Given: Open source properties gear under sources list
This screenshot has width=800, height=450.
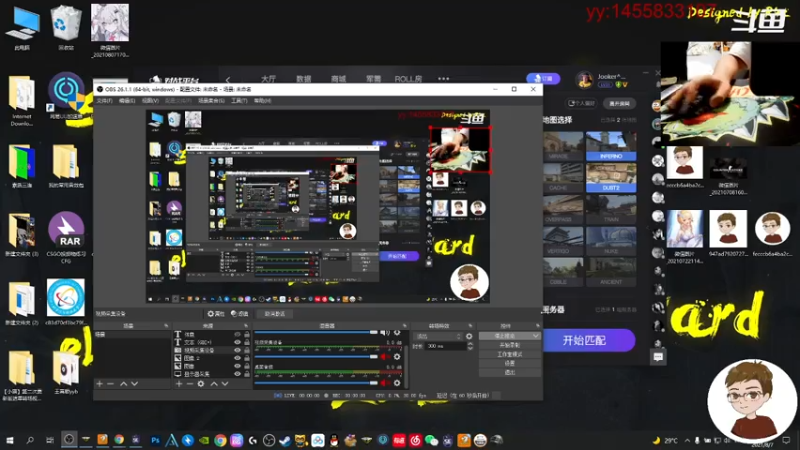Looking at the screenshot, I should coord(201,384).
